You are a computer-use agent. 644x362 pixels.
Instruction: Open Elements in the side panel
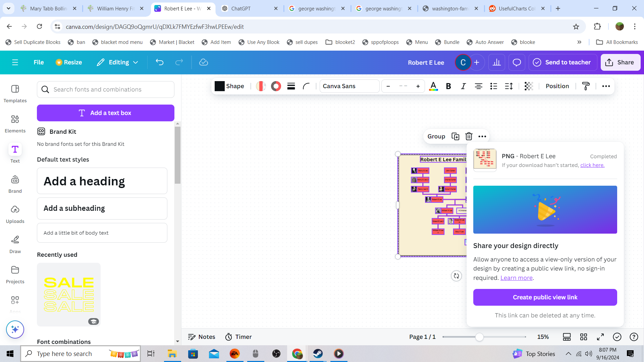[x=15, y=124]
